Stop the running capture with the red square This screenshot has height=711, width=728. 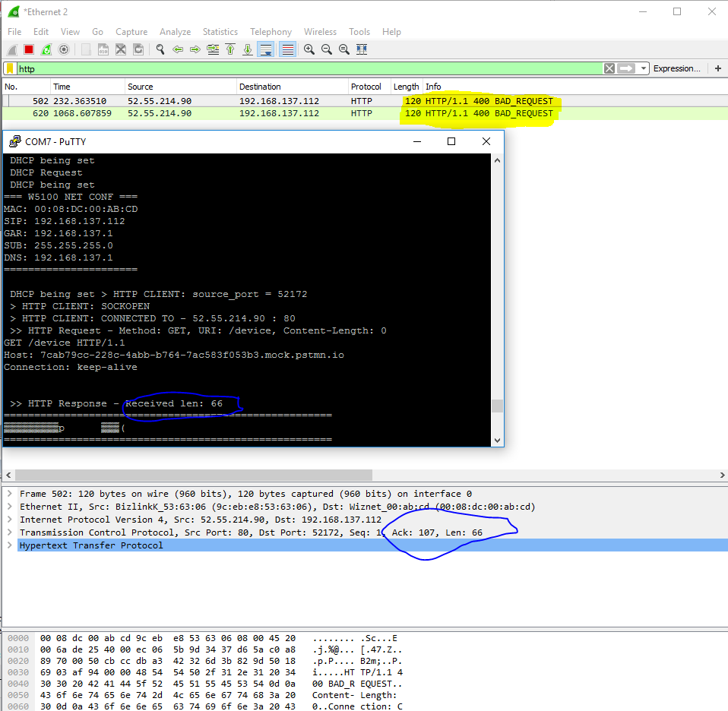29,49
